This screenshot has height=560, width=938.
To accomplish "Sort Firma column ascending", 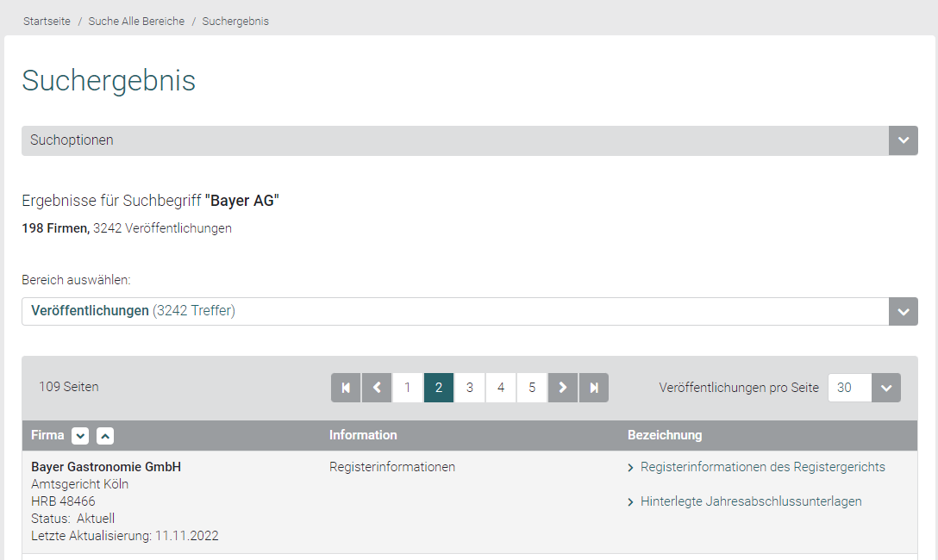I will coord(105,436).
